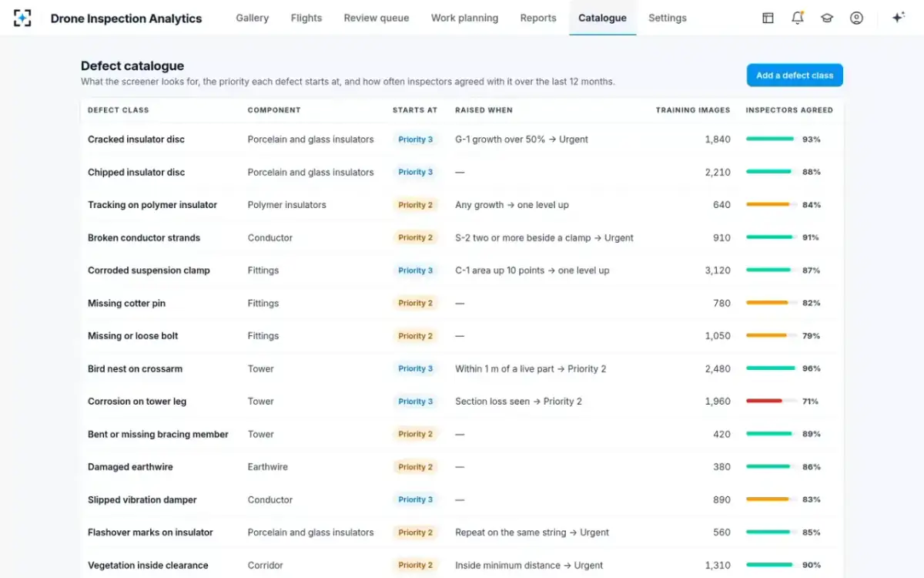Click rule 'G-1 growth over 50% → Urgent'
Screen dimensions: 924x578
pyautogui.click(x=521, y=139)
